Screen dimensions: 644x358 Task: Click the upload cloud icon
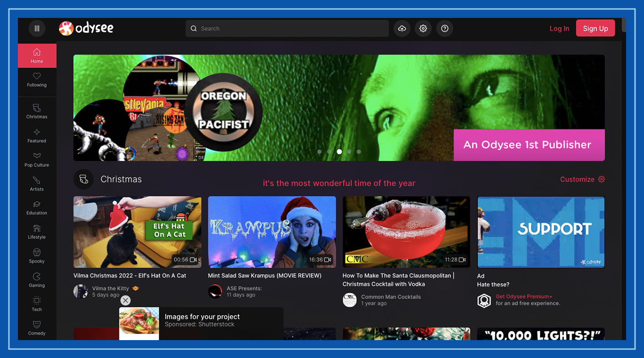coord(402,28)
